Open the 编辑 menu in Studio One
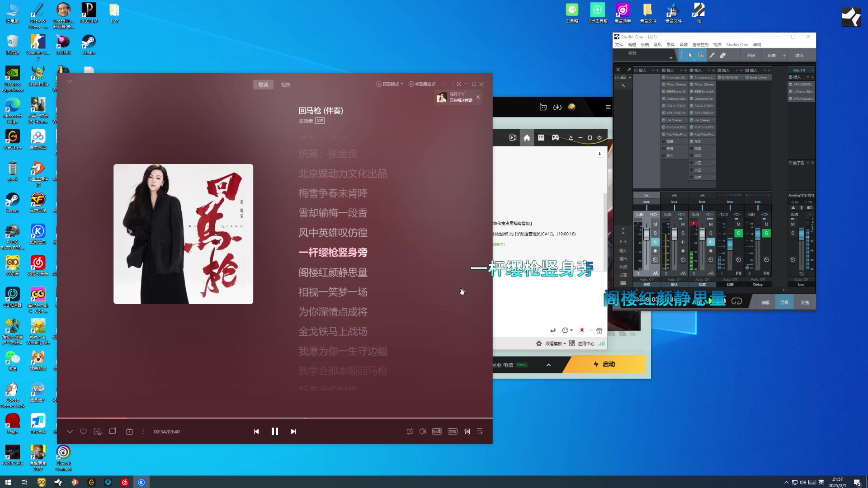 pyautogui.click(x=632, y=45)
